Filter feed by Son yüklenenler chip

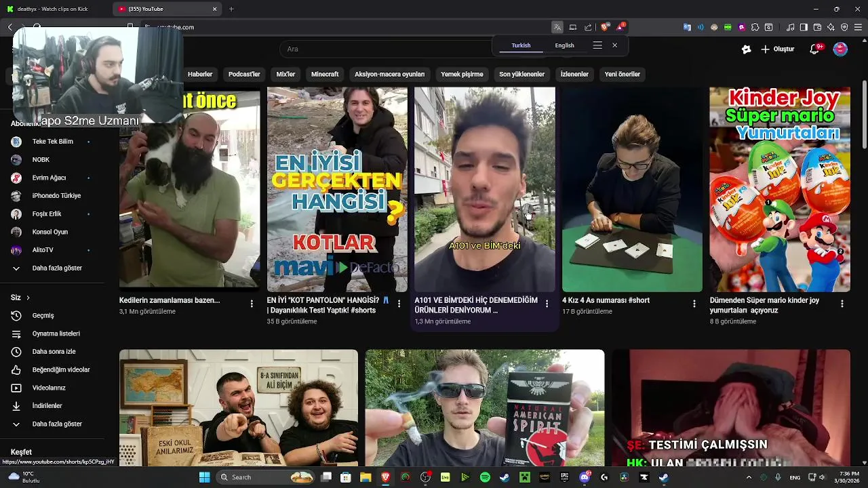[x=521, y=74]
